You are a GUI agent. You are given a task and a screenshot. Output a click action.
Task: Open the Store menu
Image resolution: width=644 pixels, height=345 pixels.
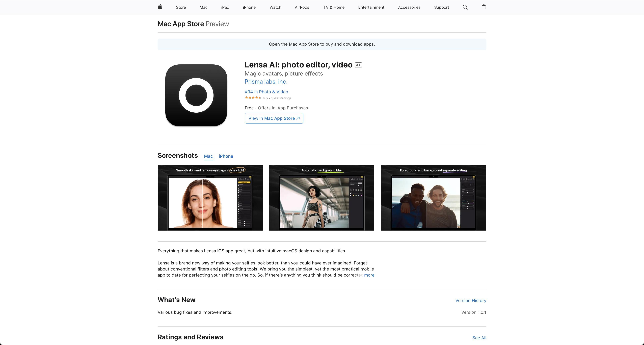click(x=181, y=7)
